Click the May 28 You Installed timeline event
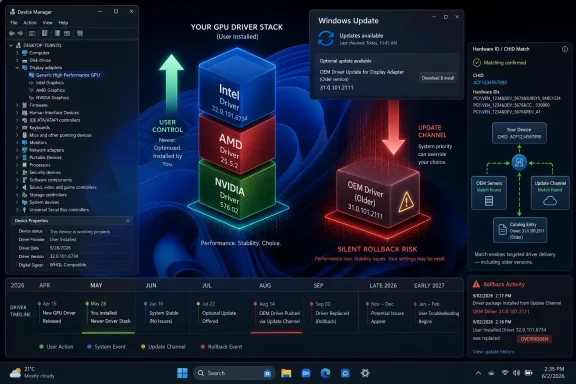576x384 pixels. (x=108, y=312)
